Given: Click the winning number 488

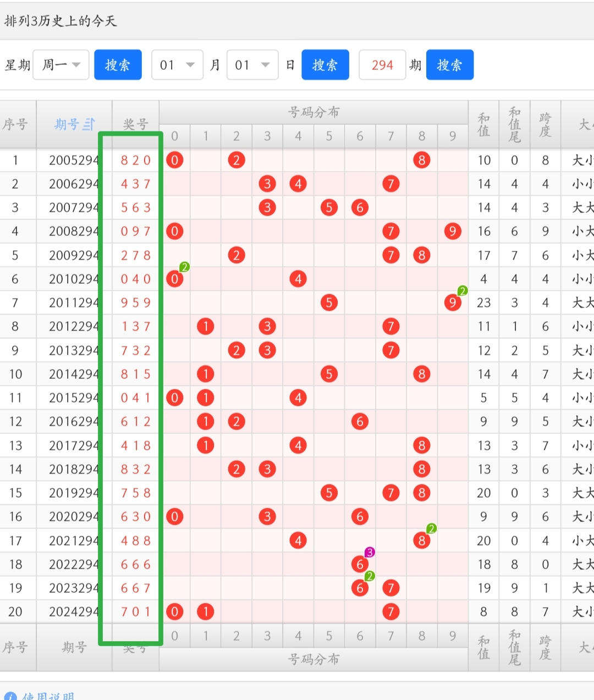Looking at the screenshot, I should click(x=136, y=541).
